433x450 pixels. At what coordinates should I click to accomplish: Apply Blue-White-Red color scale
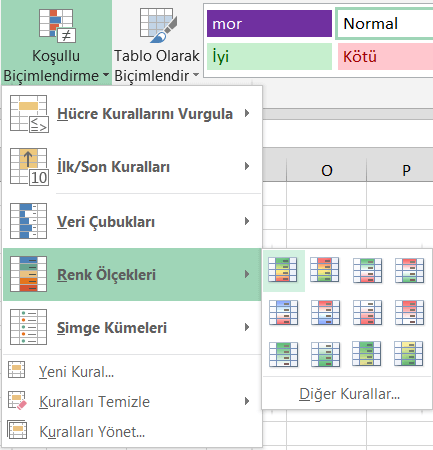[x=283, y=312]
